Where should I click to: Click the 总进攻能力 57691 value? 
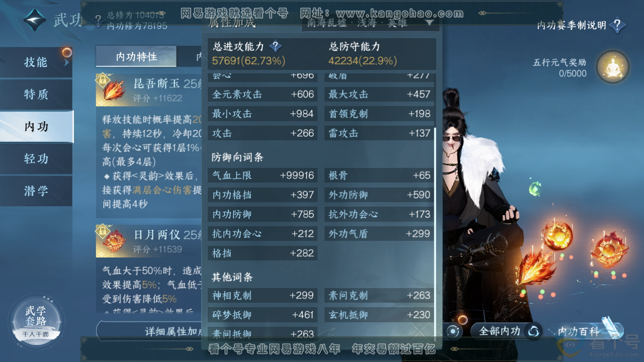[249, 61]
